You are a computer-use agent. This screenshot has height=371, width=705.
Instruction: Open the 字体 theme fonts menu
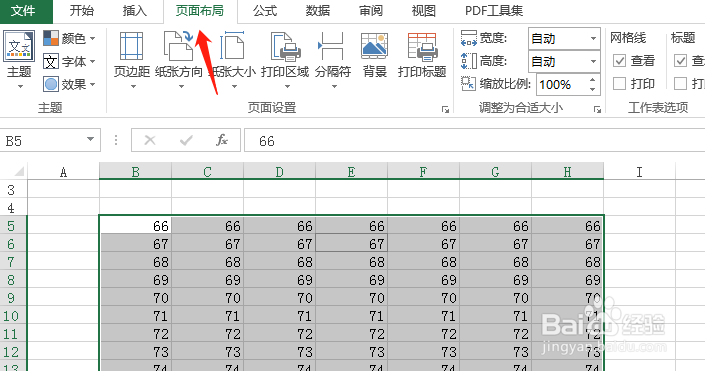coord(69,61)
